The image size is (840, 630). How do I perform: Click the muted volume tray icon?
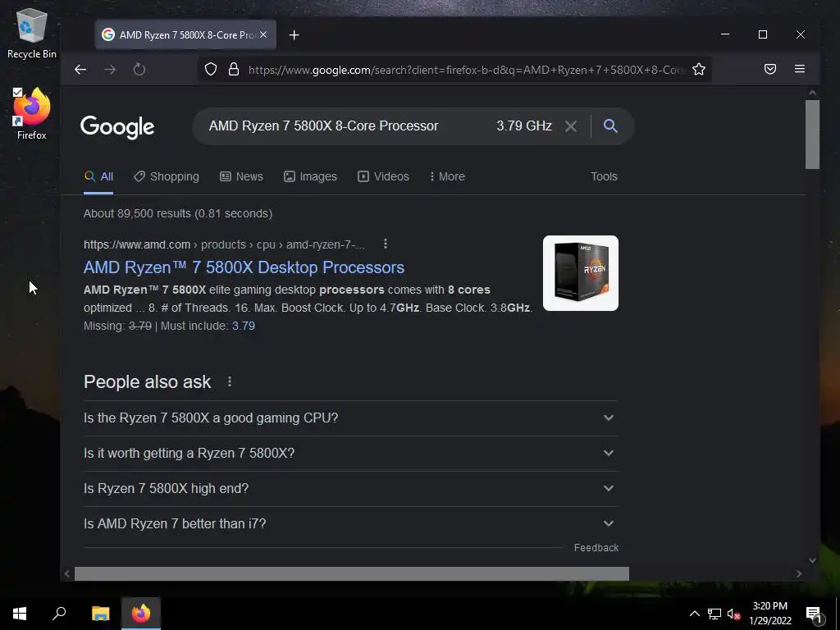click(x=733, y=614)
